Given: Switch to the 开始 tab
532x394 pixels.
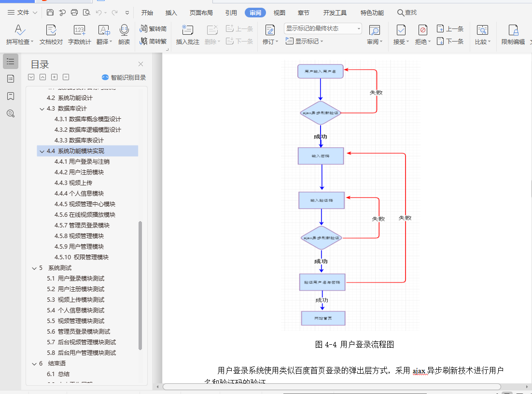Looking at the screenshot, I should pos(147,13).
